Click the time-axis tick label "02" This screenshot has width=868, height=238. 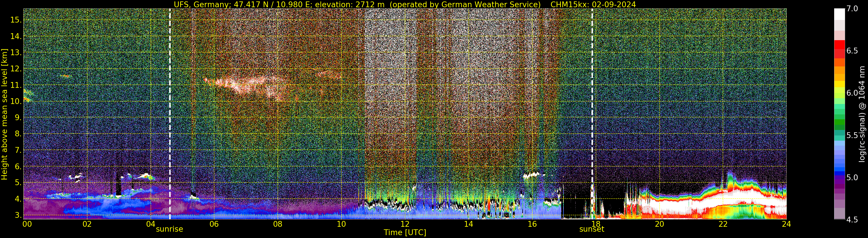(87, 224)
